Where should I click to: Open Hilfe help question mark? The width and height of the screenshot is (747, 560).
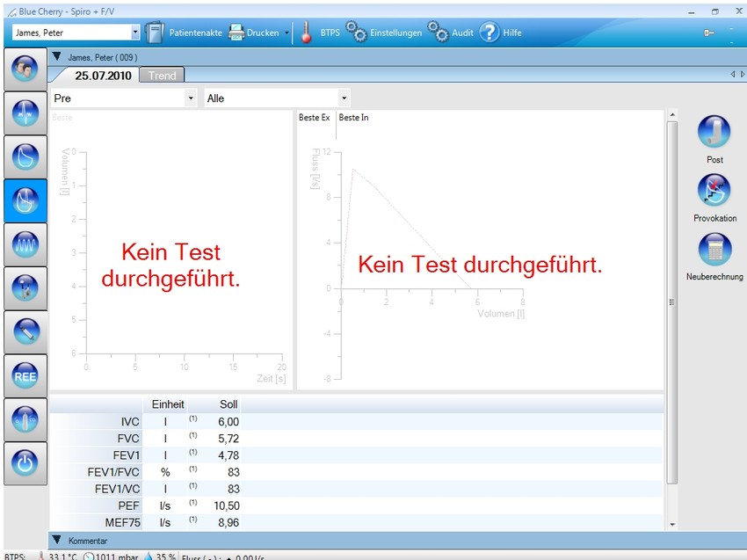[x=490, y=33]
